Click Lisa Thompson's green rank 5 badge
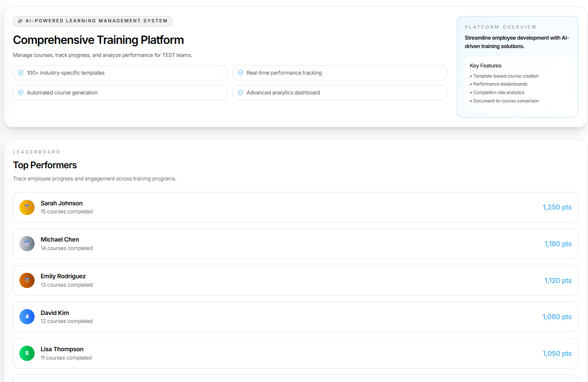 27,353
